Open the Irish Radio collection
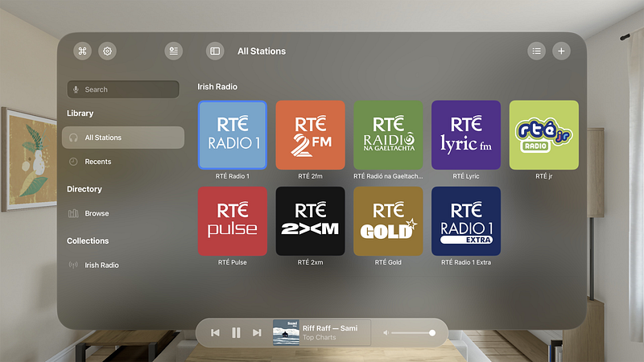 123,265
